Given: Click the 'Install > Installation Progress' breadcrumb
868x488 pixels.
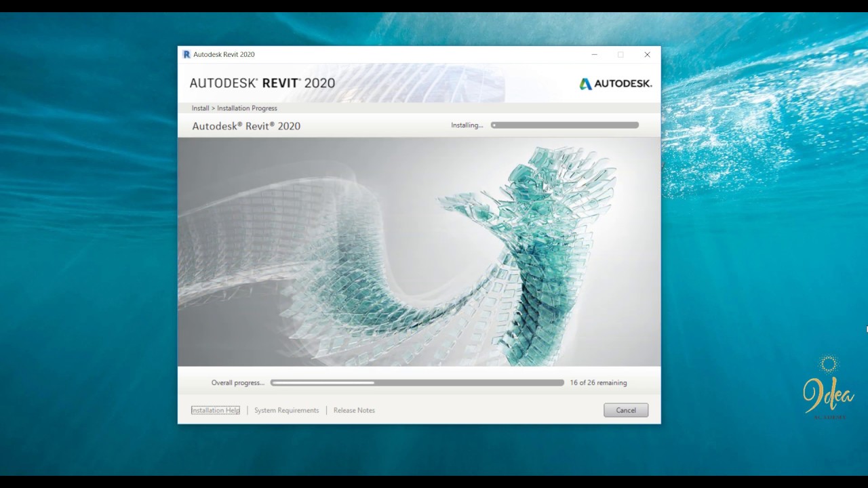Looking at the screenshot, I should (x=234, y=108).
